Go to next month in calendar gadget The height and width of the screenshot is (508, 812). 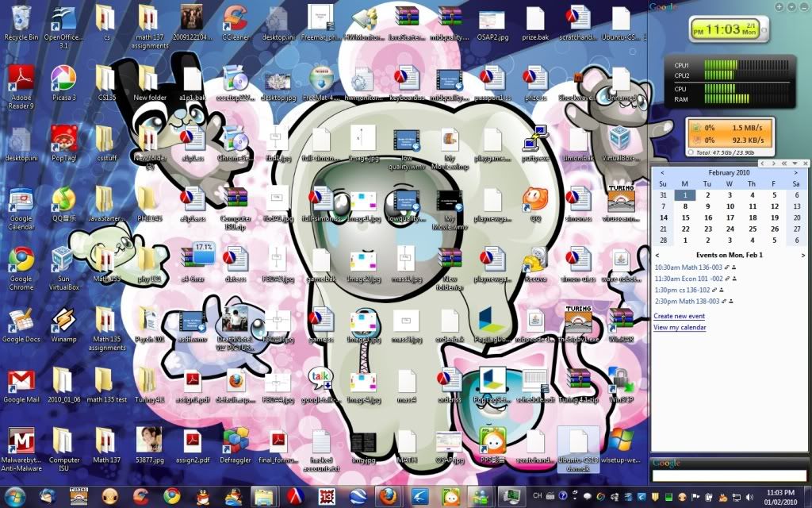click(795, 172)
